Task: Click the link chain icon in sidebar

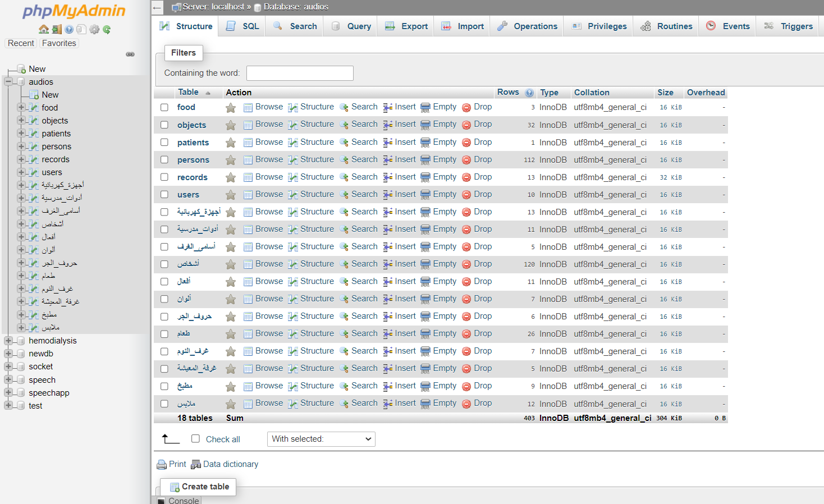Action: 130,54
